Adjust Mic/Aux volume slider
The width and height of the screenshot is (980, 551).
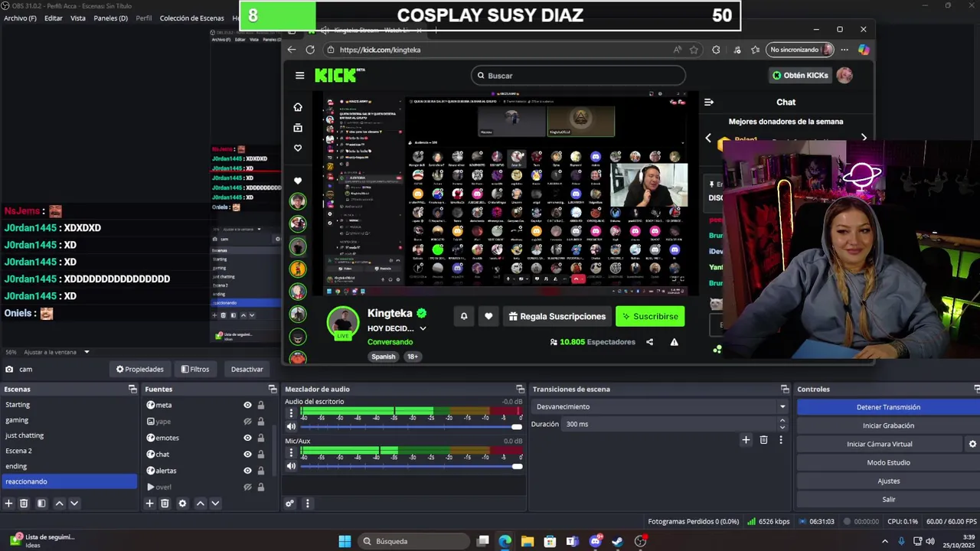[x=411, y=466]
